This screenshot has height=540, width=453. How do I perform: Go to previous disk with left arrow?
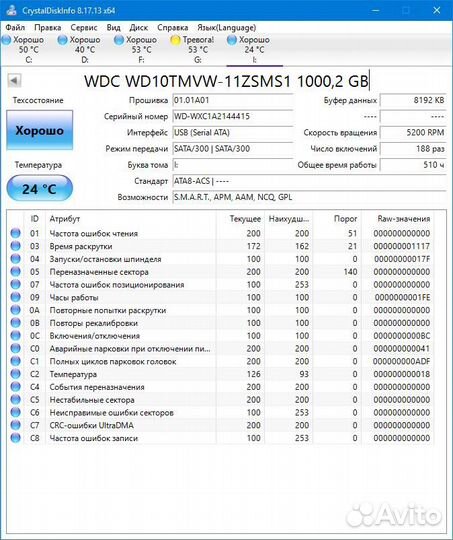pos(14,81)
